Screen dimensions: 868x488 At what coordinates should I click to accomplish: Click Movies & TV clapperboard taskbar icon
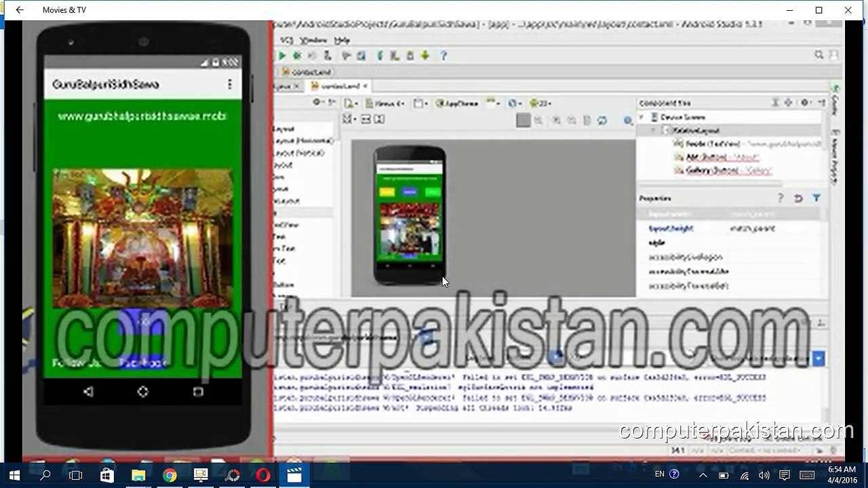tap(294, 474)
